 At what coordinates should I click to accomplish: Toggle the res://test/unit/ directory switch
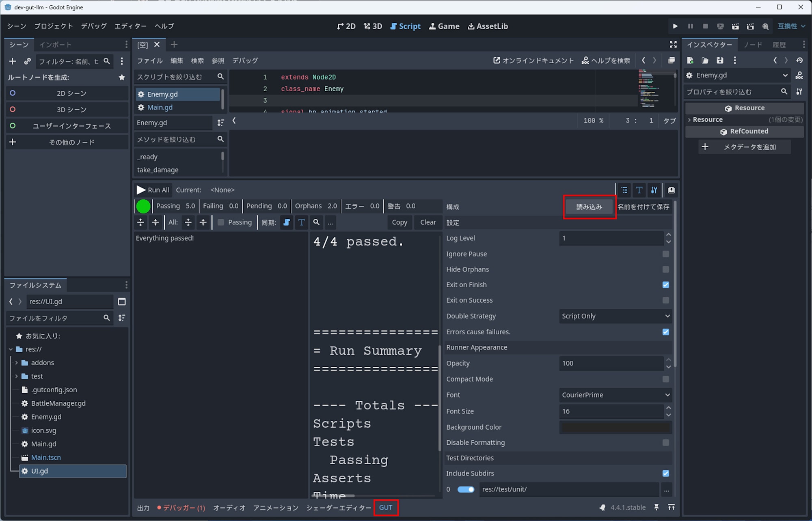click(x=466, y=489)
